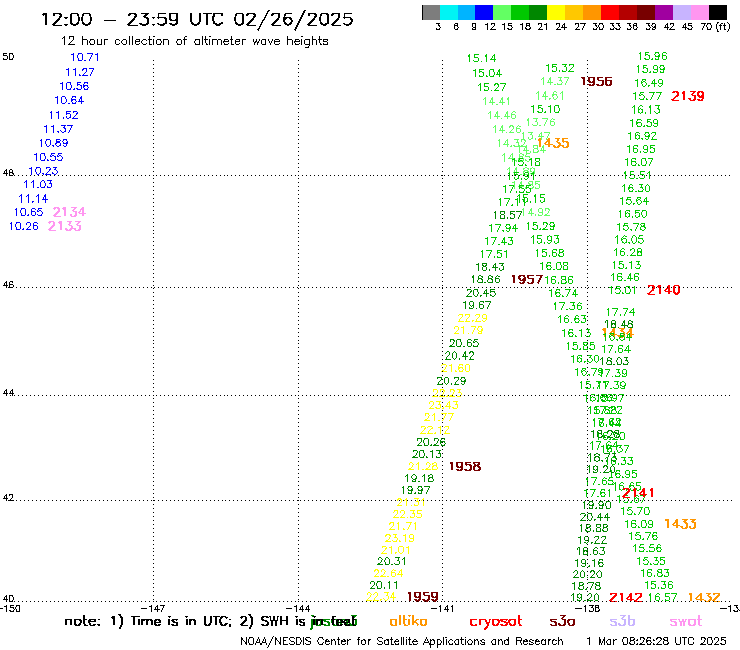Click the green wave height value 16.92
Screen dimensions: 740x650
pyautogui.click(x=642, y=136)
